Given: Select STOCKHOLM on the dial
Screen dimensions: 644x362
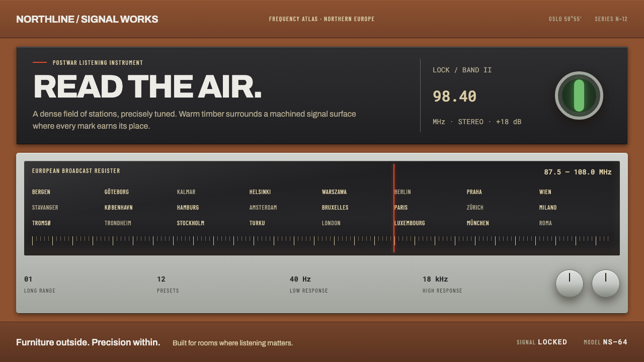Looking at the screenshot, I should [191, 223].
